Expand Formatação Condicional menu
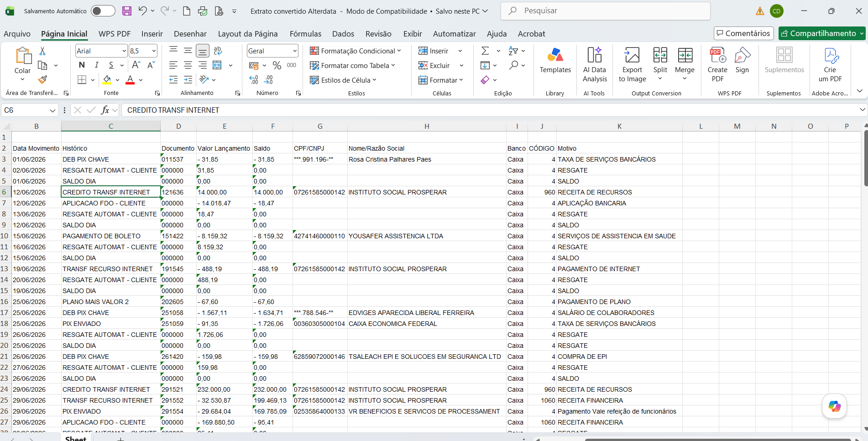Screen dimensions: 868x441 [x=356, y=51]
